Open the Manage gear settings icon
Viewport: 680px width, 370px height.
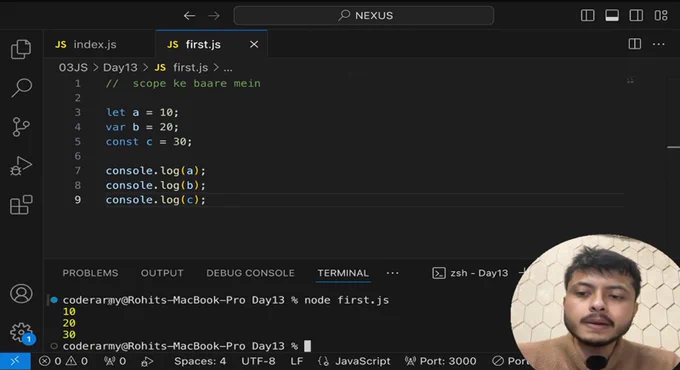[21, 332]
